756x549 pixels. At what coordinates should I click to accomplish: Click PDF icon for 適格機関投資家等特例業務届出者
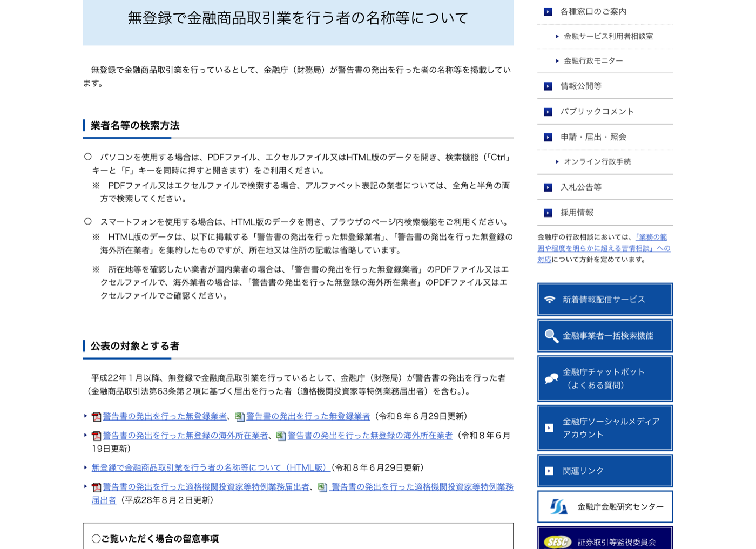click(x=97, y=487)
